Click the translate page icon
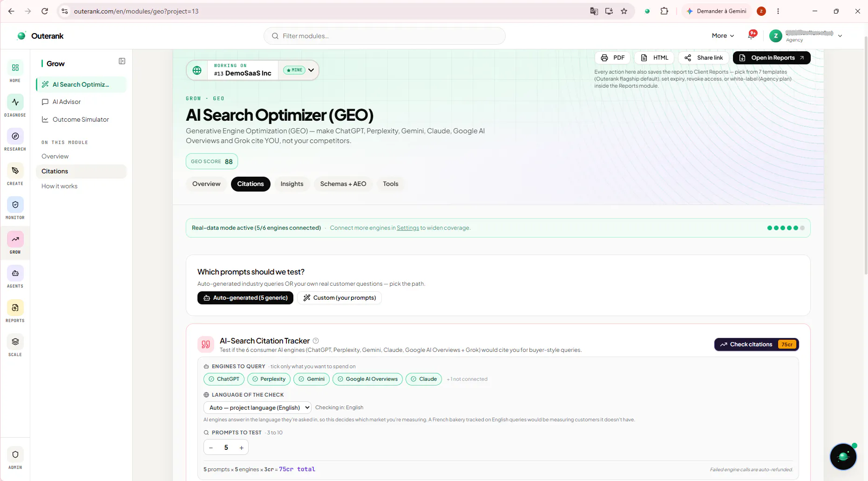This screenshot has width=868, height=481. coord(594,11)
